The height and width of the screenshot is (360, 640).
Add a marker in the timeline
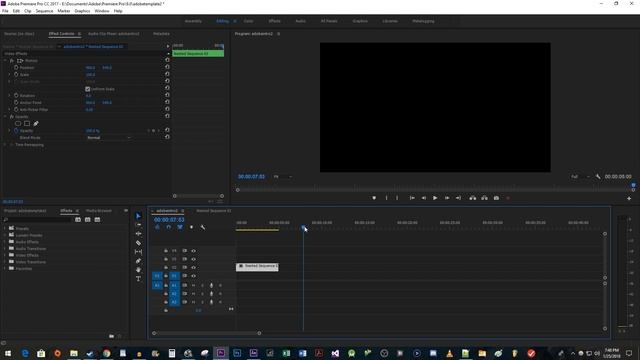click(x=191, y=227)
